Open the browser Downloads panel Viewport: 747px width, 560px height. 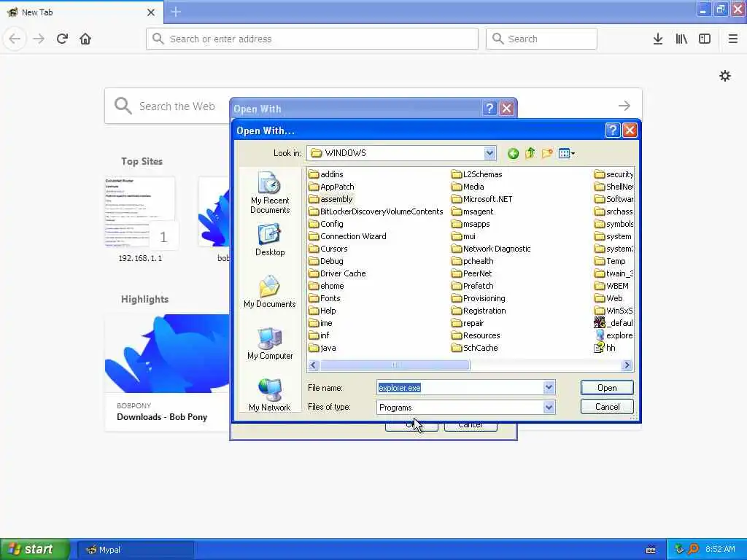tap(658, 39)
